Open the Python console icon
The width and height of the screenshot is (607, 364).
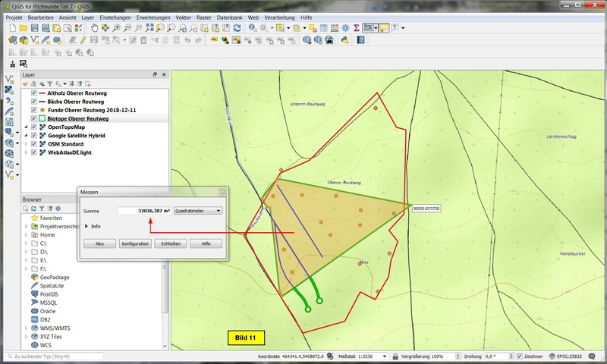[344, 40]
